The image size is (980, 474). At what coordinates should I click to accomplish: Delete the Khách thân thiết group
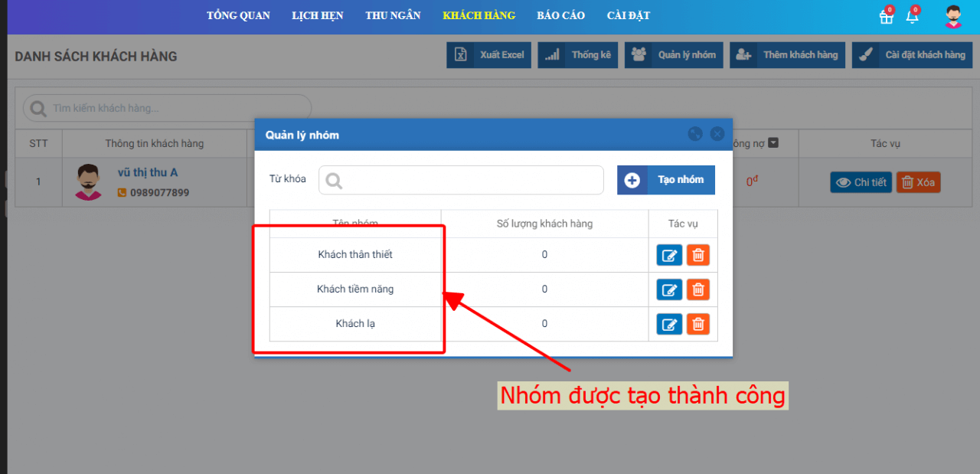[x=697, y=255]
